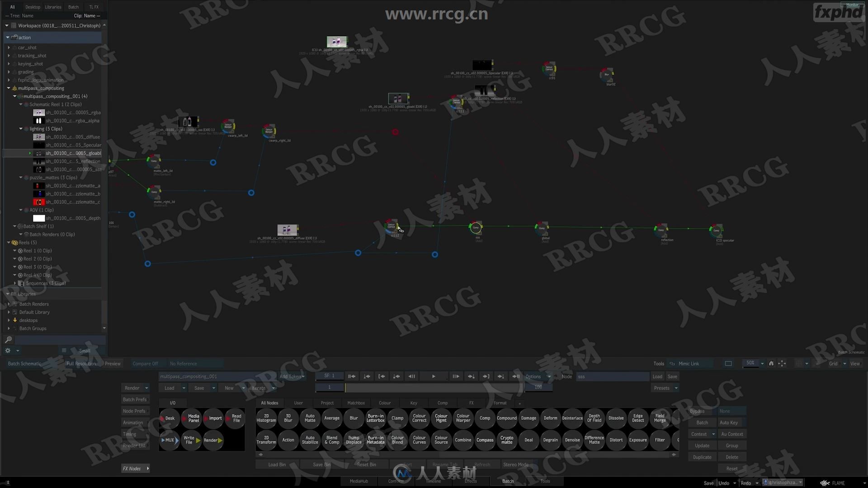Click the Comp tab in node bin

point(442,403)
